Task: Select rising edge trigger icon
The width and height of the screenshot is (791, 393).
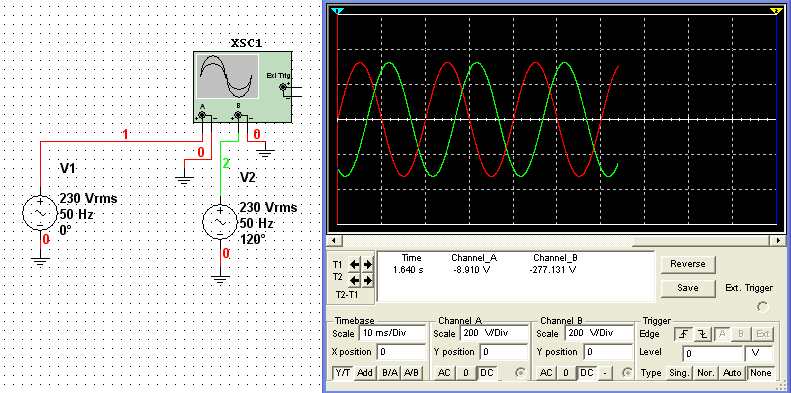Action: pyautogui.click(x=685, y=334)
